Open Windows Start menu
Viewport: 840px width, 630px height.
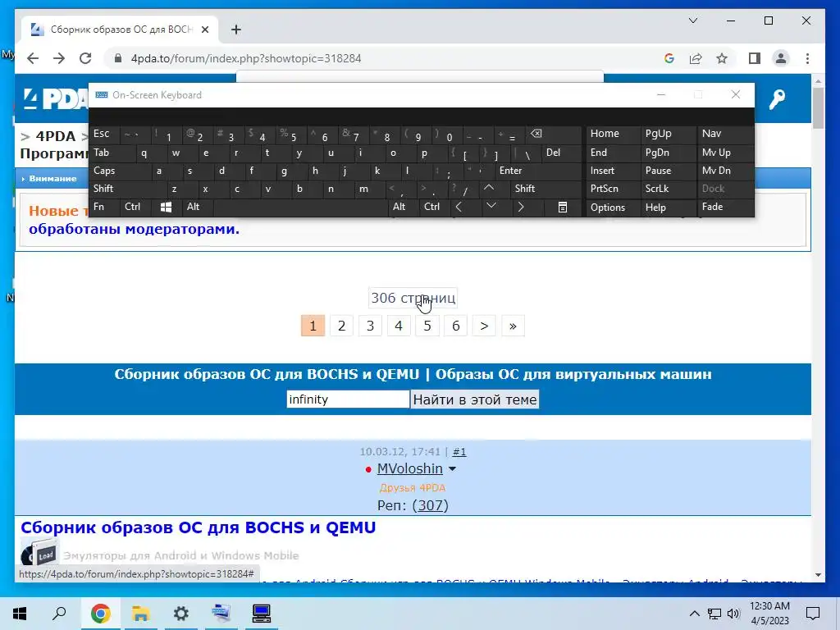20,614
